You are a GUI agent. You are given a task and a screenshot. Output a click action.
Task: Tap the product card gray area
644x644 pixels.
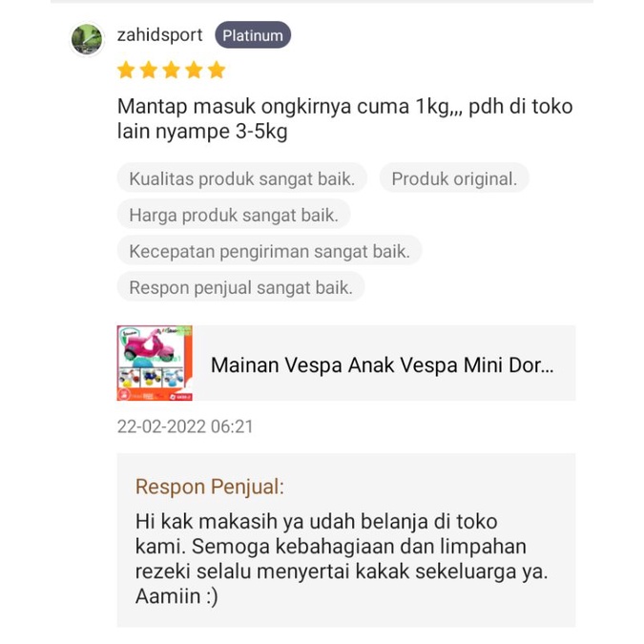tap(346, 364)
